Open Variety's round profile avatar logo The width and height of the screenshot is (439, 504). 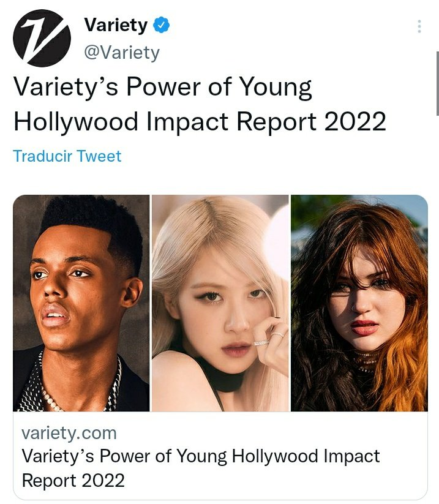pos(42,38)
